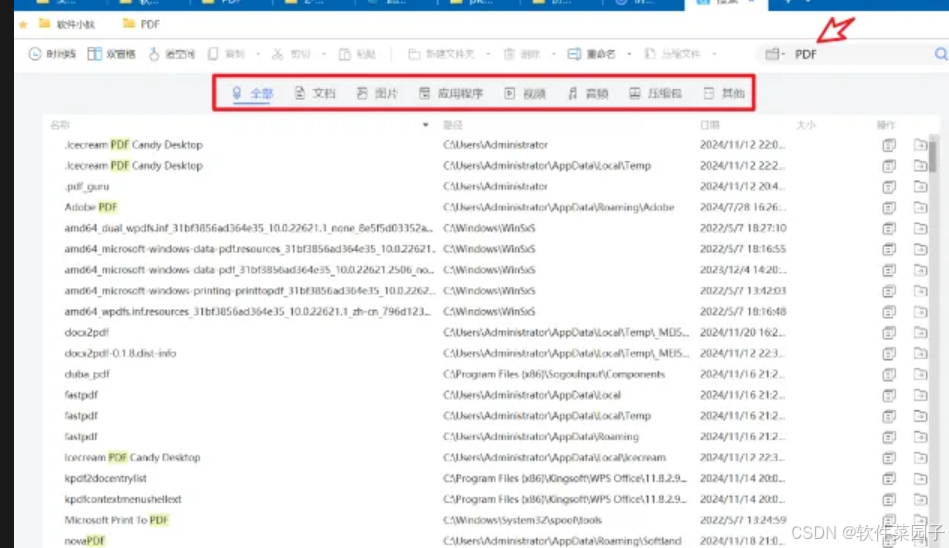
Task: Click the 删除 delete toolbar button
Action: pos(522,54)
